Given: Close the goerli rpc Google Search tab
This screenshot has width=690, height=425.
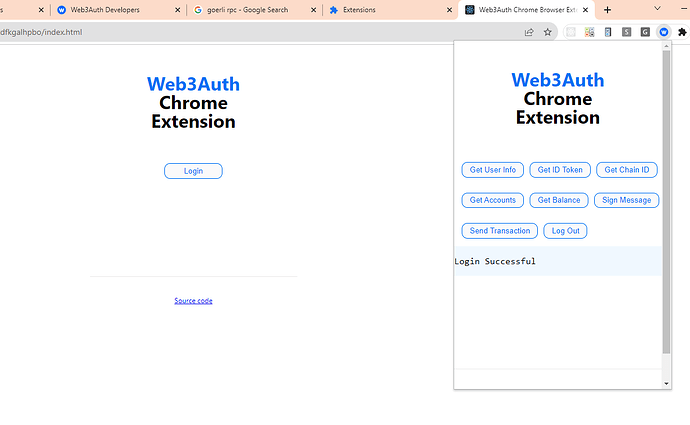Looking at the screenshot, I should coord(313,10).
